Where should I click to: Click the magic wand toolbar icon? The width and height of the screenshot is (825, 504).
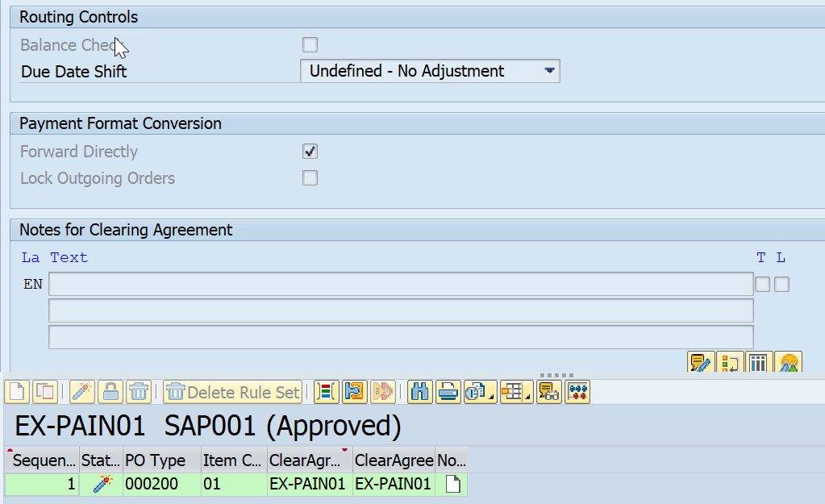click(x=82, y=392)
